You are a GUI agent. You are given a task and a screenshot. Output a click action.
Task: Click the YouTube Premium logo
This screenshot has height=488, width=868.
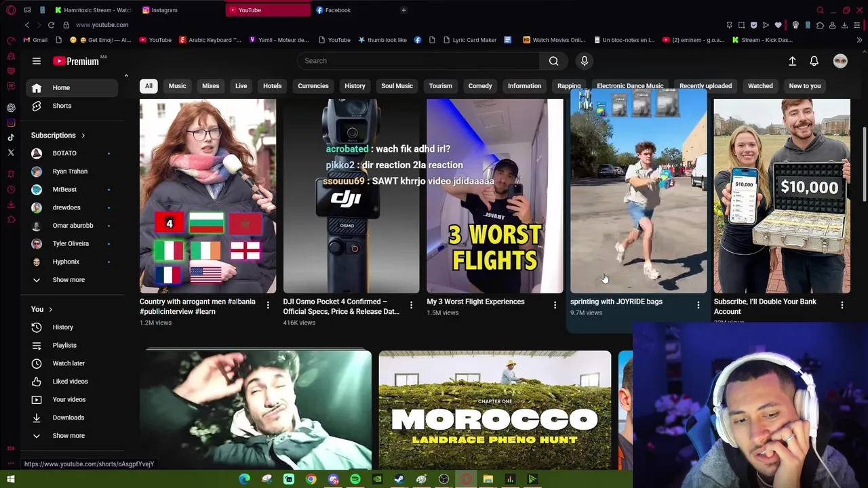click(x=77, y=61)
